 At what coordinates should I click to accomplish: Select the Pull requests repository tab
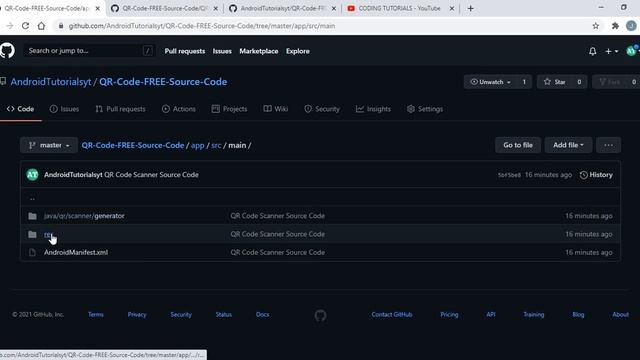[x=120, y=109]
